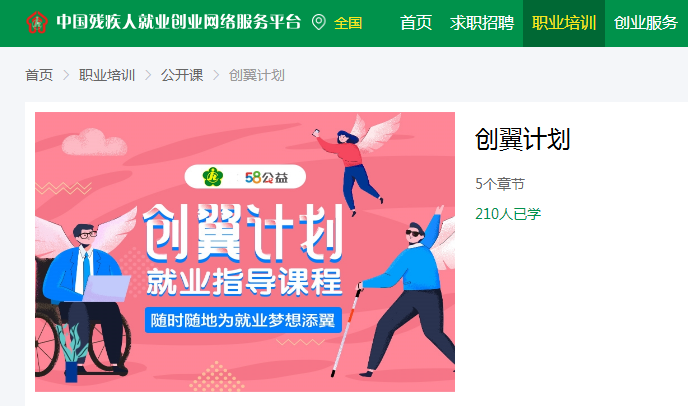This screenshot has width=688, height=406.
Task: Open the 全国 region selector
Action: tap(348, 22)
